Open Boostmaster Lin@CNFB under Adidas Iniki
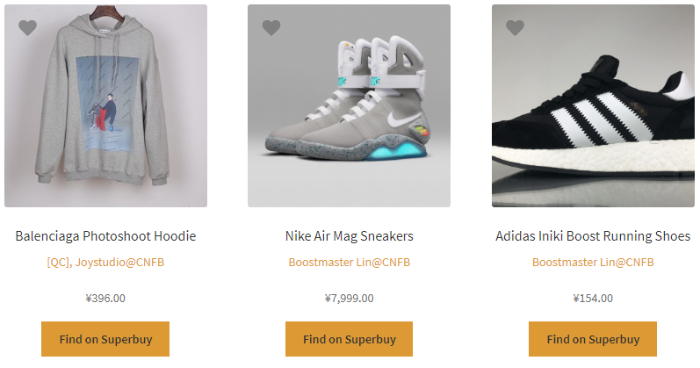 pos(593,262)
